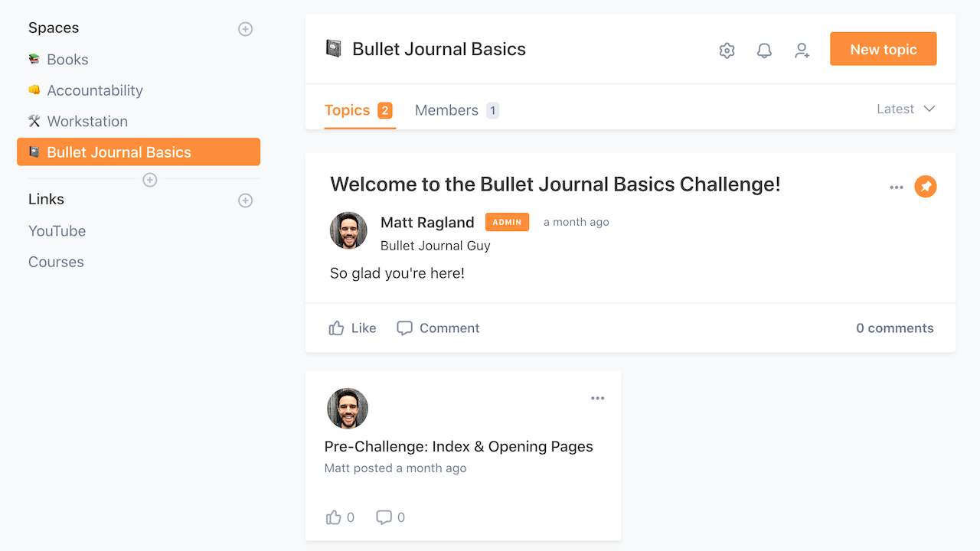980x551 pixels.
Task: Open the Workstation space
Action: [x=87, y=122]
